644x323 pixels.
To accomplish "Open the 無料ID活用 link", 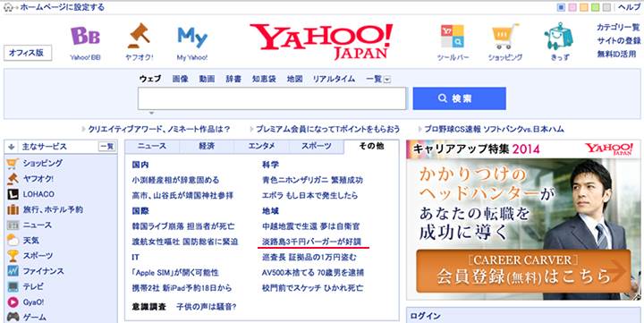I will coord(616,55).
